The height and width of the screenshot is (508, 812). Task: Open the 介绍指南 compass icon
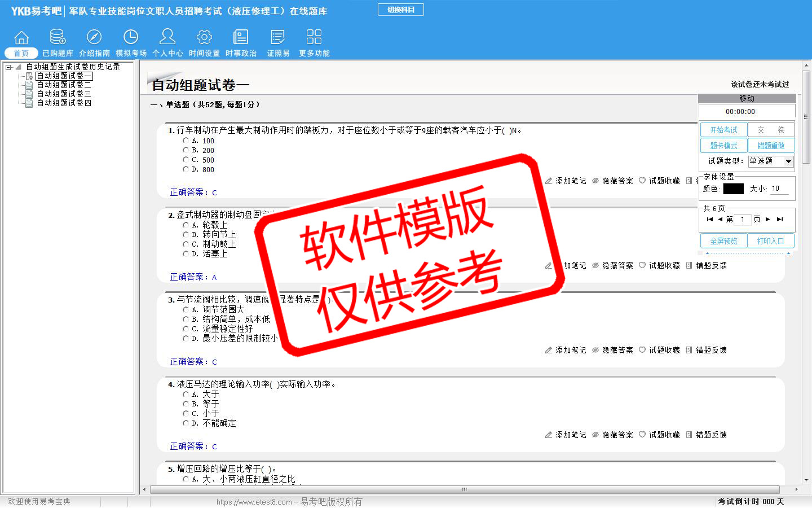pos(94,37)
